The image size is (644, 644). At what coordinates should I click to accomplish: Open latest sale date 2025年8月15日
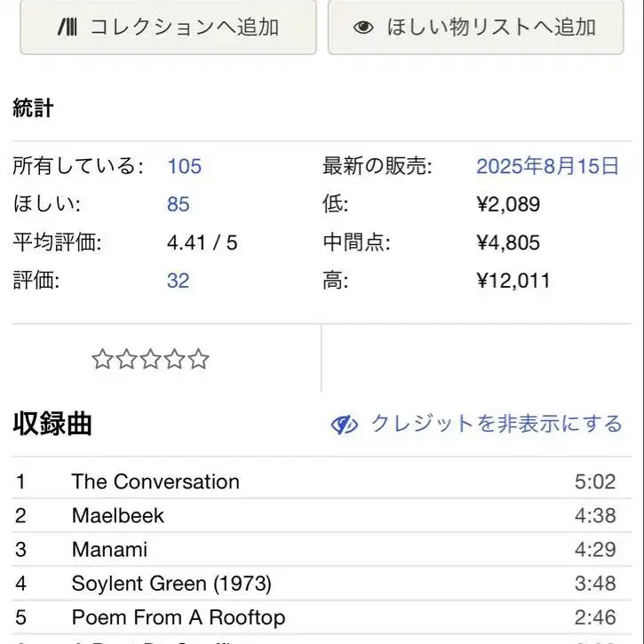tap(546, 166)
